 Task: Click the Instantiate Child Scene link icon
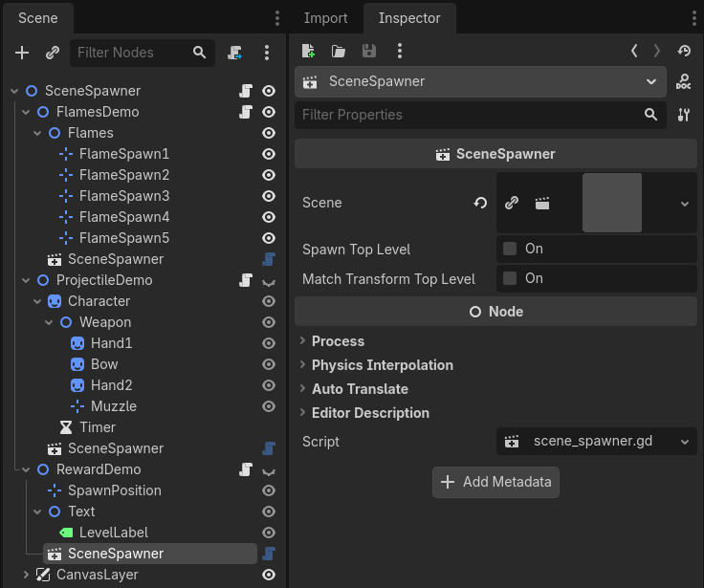point(53,53)
